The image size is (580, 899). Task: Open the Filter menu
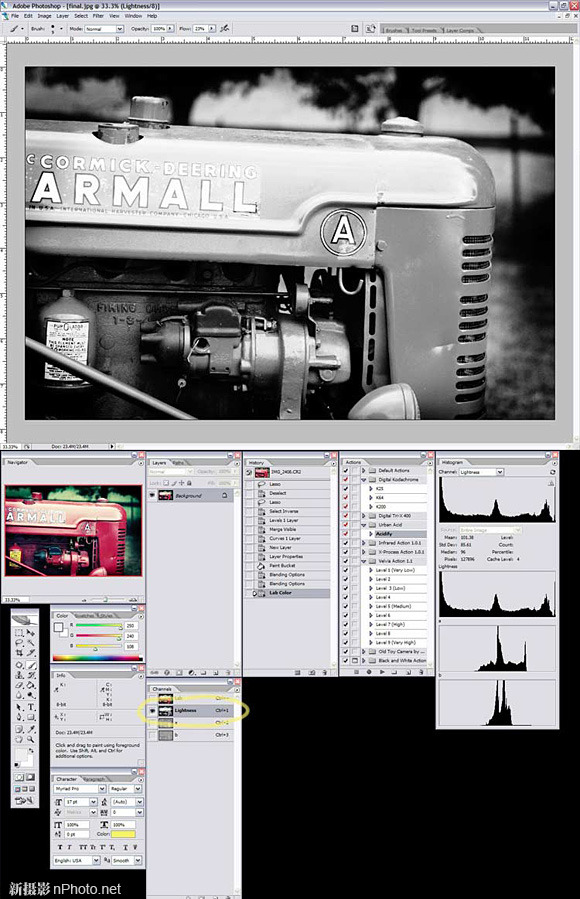point(98,16)
